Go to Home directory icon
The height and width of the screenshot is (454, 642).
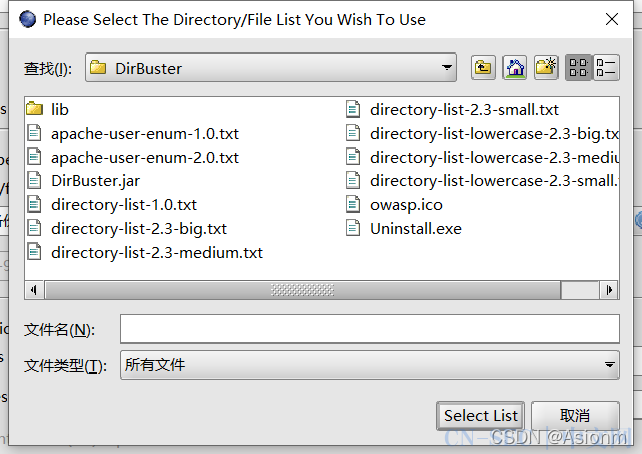click(514, 68)
